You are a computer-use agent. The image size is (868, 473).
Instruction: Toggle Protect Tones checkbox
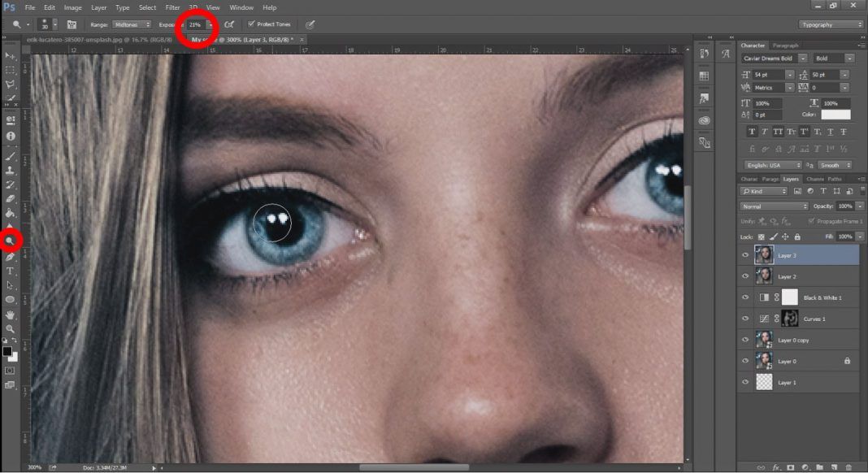(251, 24)
